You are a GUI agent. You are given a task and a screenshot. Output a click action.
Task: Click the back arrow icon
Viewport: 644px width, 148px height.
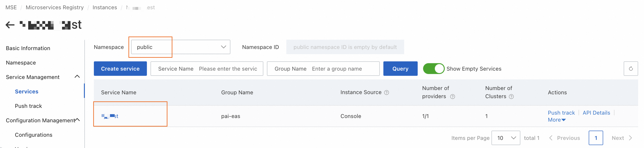click(10, 25)
